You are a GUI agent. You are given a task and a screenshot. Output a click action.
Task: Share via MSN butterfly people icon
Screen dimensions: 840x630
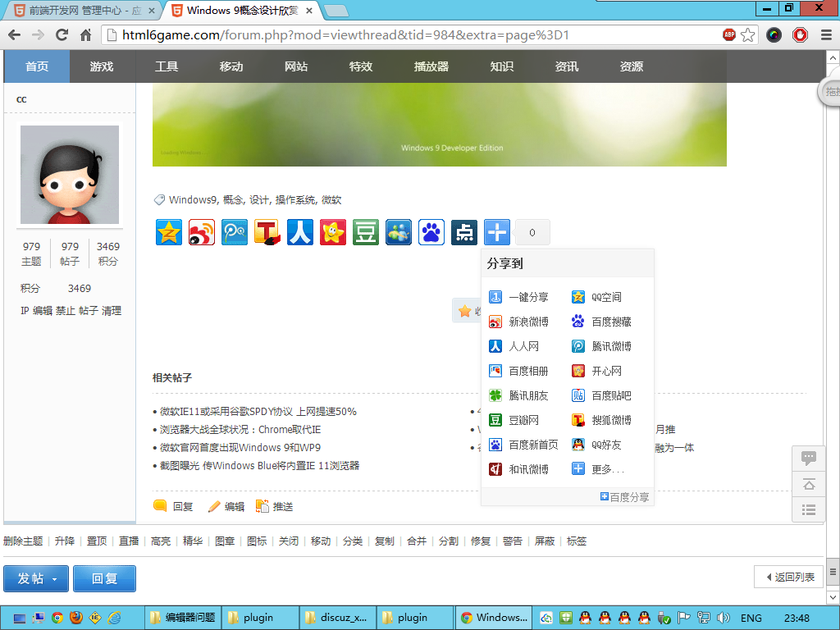(x=399, y=232)
